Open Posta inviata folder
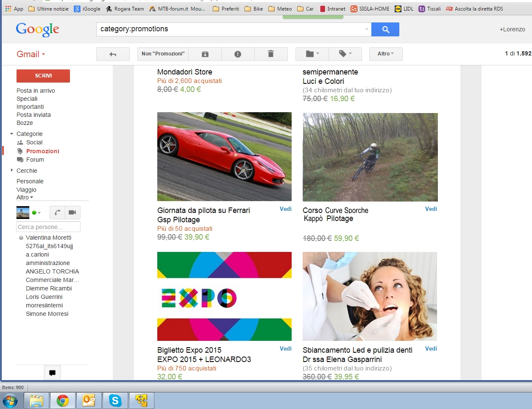This screenshot has height=409, width=532. [x=33, y=115]
